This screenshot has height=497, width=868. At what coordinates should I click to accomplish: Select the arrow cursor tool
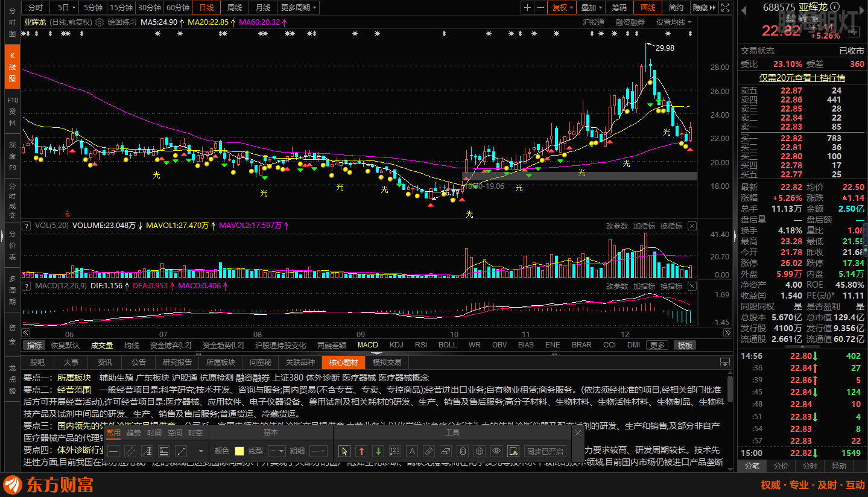pyautogui.click(x=344, y=451)
